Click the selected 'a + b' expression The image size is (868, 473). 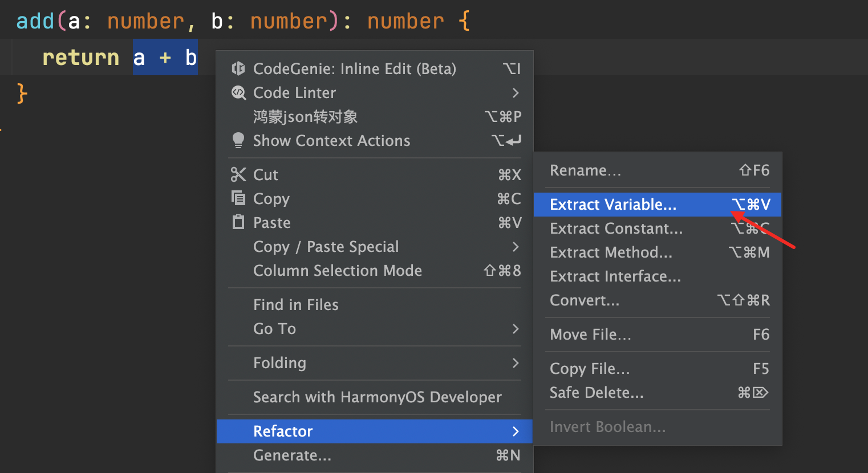165,58
